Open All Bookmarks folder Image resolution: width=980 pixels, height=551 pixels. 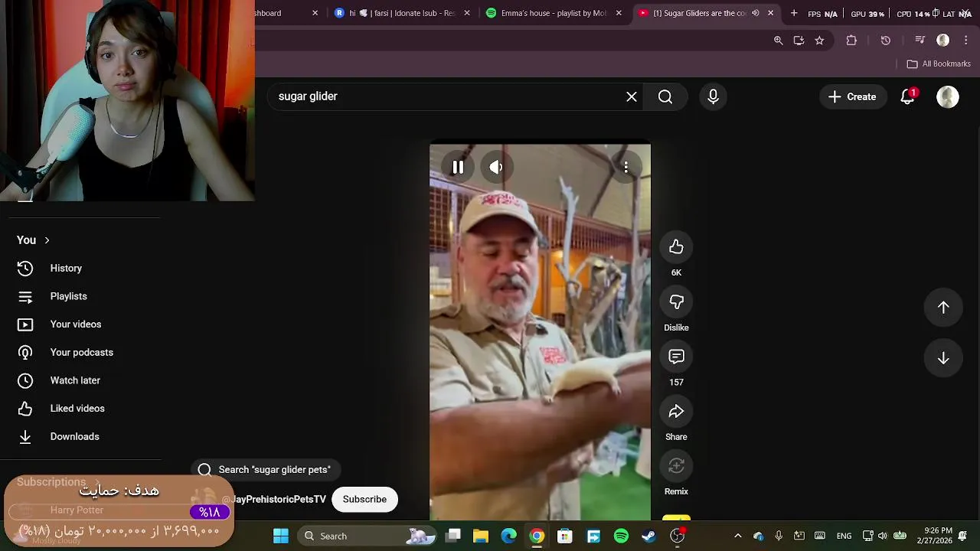(x=939, y=64)
